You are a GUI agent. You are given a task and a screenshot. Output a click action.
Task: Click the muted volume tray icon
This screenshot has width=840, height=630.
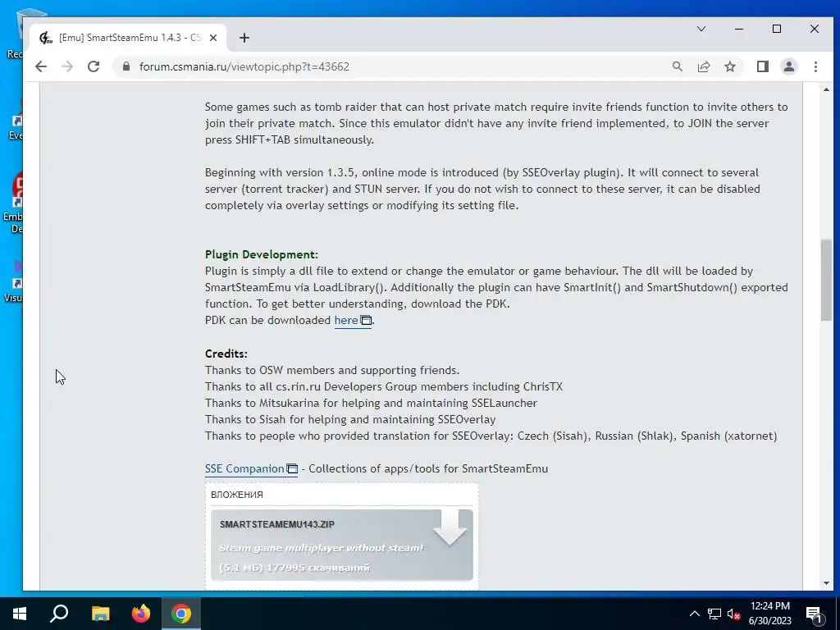tap(733, 614)
